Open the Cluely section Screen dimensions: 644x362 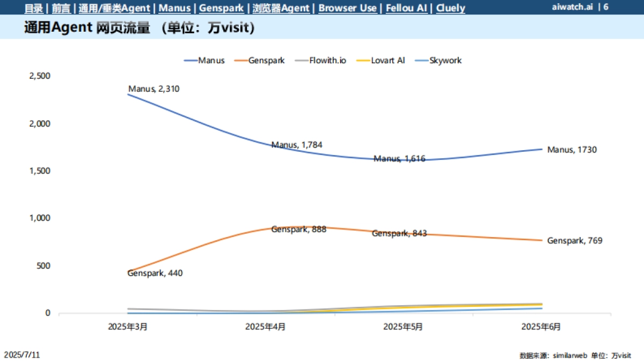tap(450, 8)
